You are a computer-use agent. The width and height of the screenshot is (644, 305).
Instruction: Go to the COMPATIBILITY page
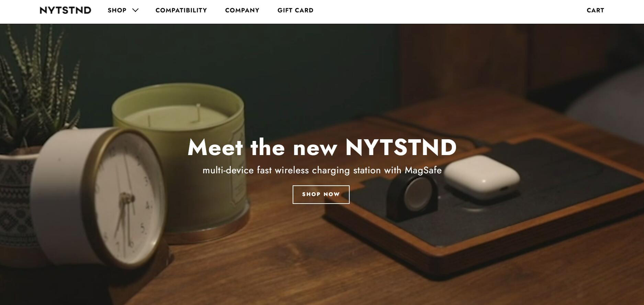pyautogui.click(x=181, y=10)
